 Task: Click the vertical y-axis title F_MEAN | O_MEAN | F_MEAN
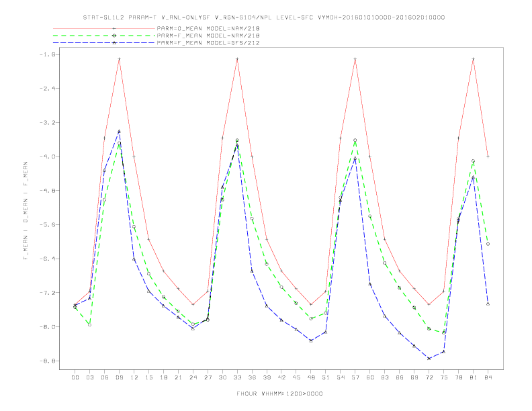[26, 211]
